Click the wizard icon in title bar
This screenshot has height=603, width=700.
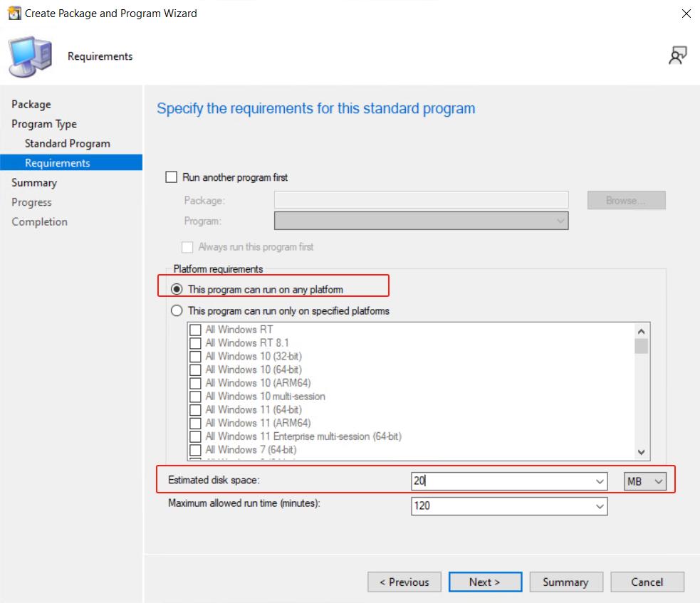pos(14,14)
